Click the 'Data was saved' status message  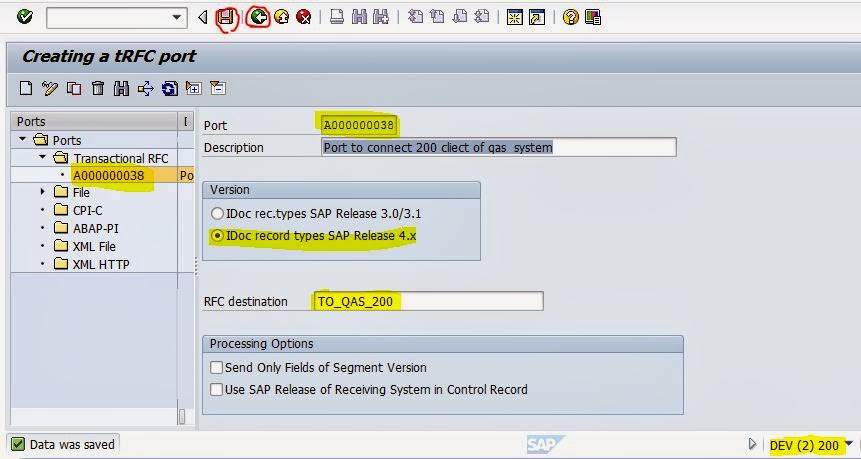click(72, 444)
